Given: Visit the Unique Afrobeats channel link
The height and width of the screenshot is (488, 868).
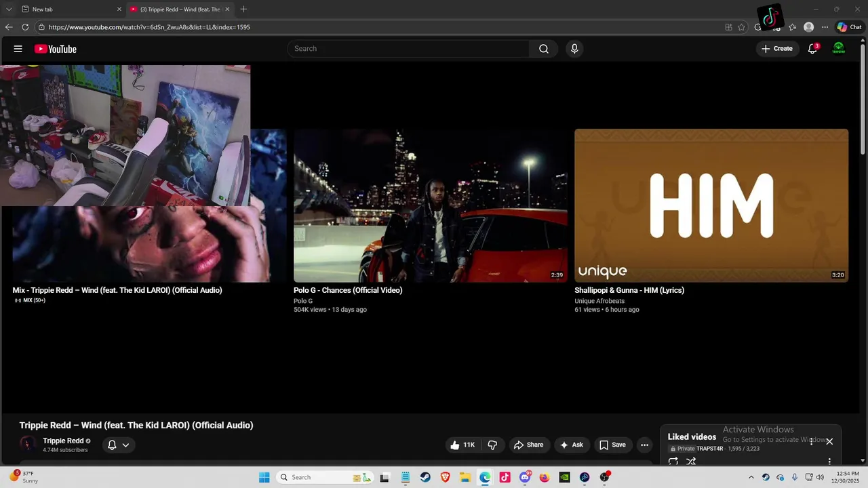Looking at the screenshot, I should [x=599, y=301].
